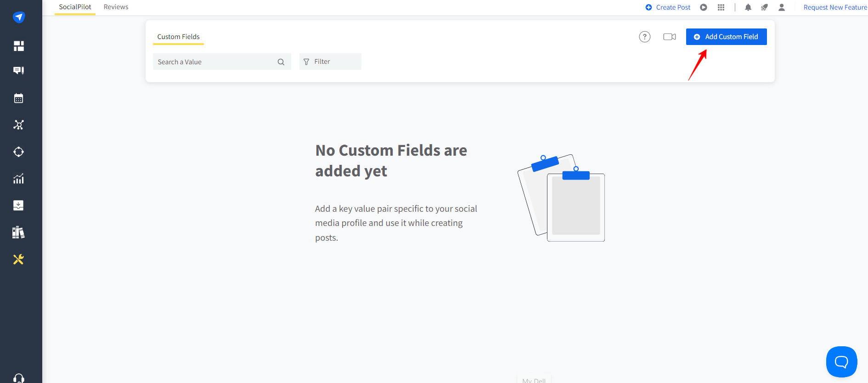Screen dimensions: 868x383
Task: Open the books library icon in sidebar
Action: (x=19, y=232)
